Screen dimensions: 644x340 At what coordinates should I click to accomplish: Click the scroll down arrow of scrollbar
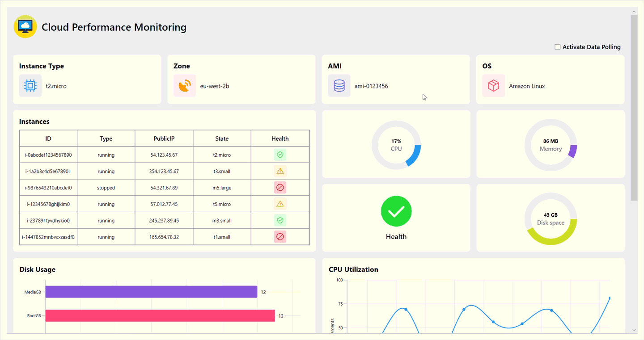[x=634, y=330]
